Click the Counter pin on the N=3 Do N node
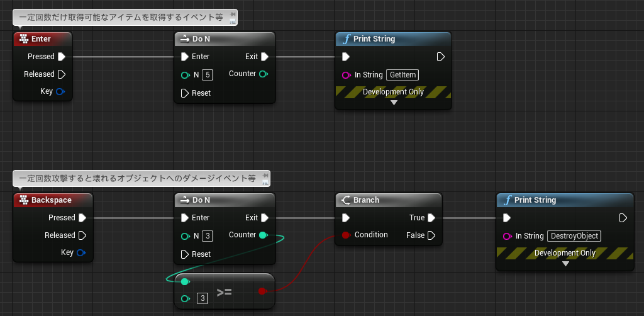 (264, 235)
